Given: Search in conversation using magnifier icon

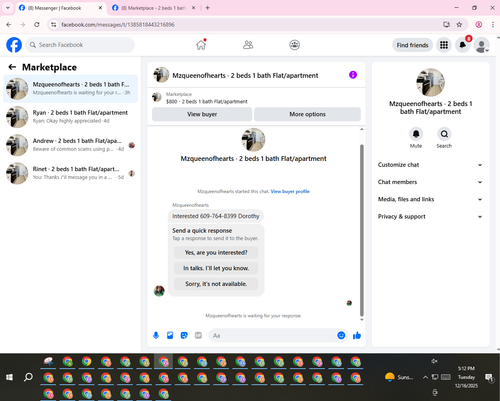Looking at the screenshot, I should click(x=444, y=134).
